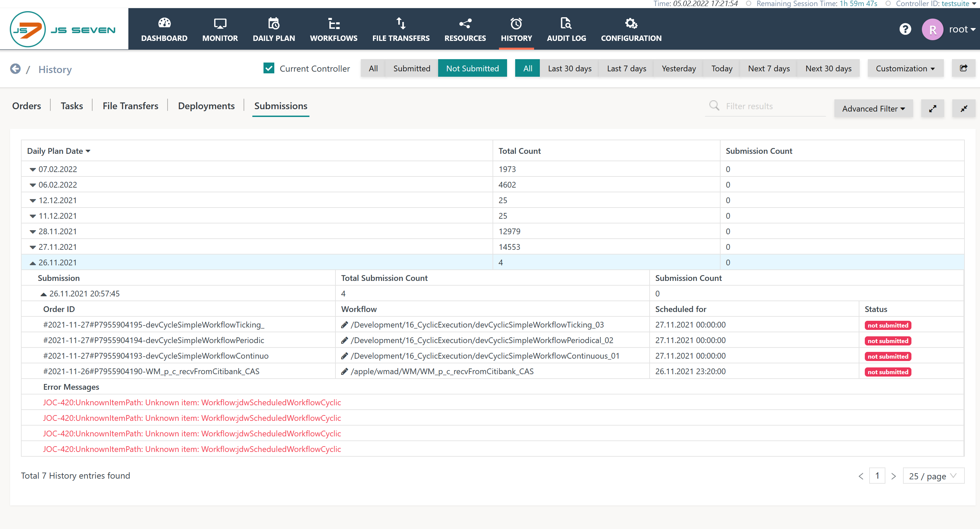980x529 pixels.
Task: Select the Submitted filter
Action: [x=412, y=69]
